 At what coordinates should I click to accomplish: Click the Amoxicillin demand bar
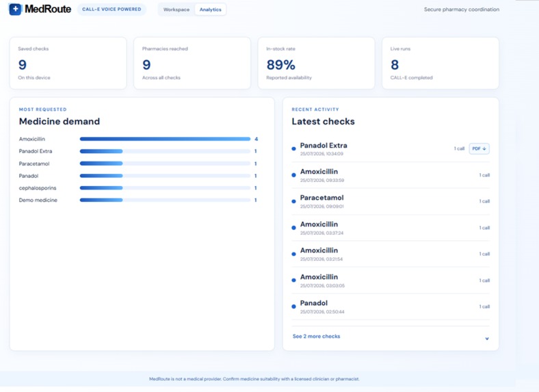tap(165, 139)
